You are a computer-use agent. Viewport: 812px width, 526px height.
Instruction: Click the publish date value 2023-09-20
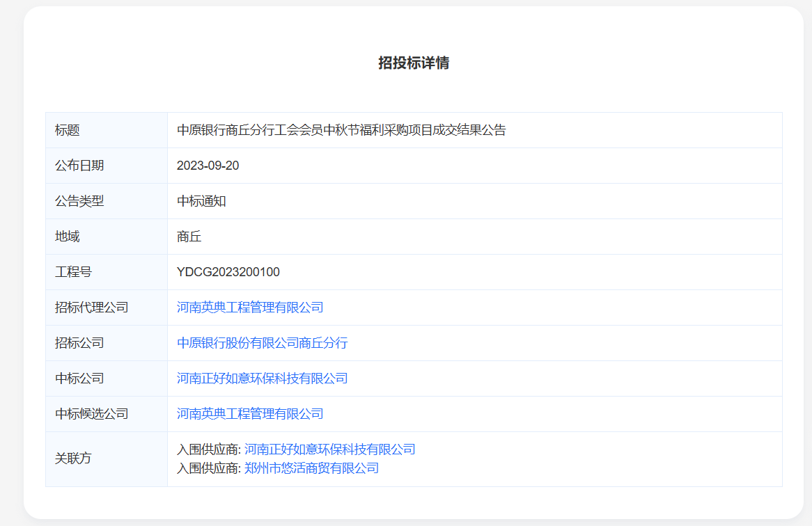(208, 166)
